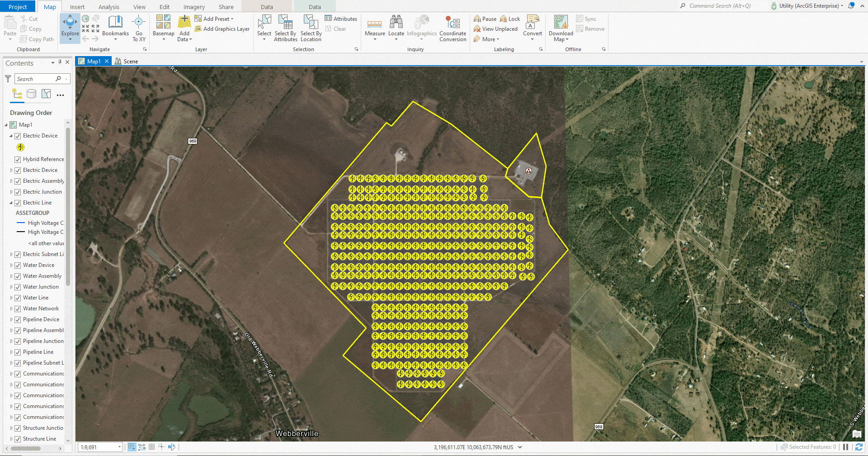The height and width of the screenshot is (456, 868).
Task: Click View Unplaced labels
Action: 495,29
